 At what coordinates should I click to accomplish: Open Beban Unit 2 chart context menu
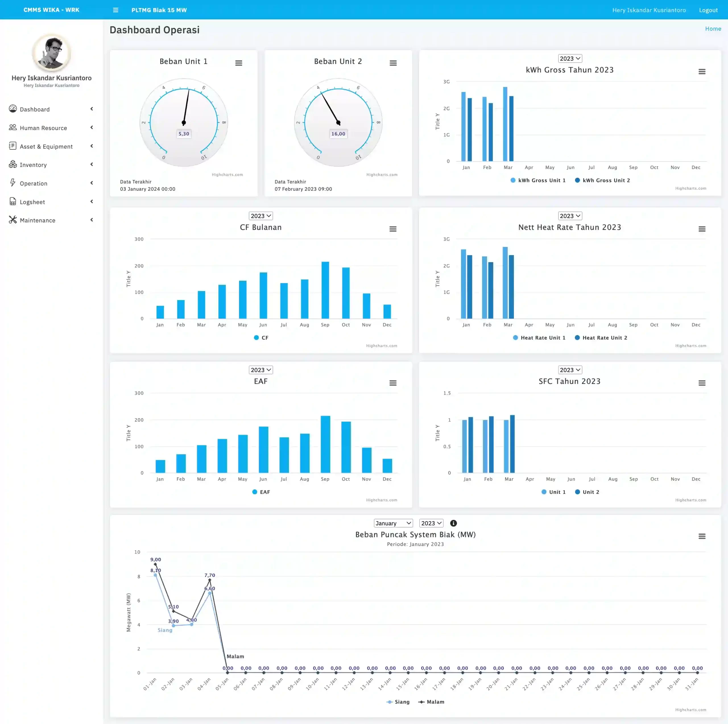pyautogui.click(x=393, y=63)
